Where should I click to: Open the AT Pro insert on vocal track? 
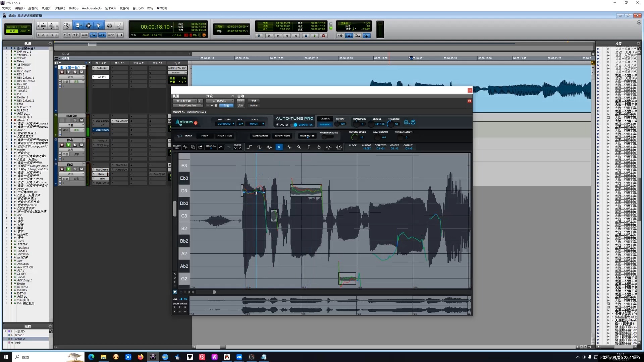click(x=102, y=77)
